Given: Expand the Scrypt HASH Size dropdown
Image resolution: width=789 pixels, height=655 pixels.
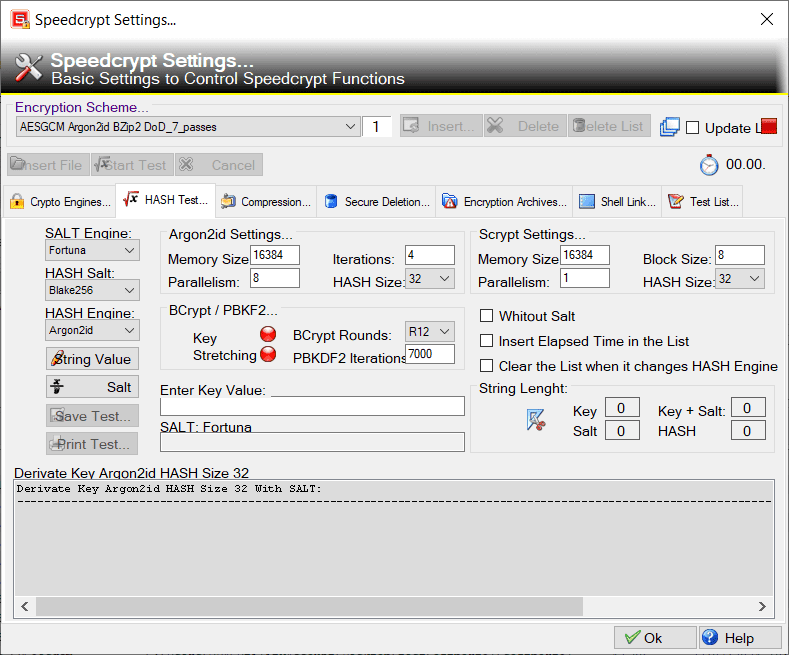Looking at the screenshot, I should 740,279.
